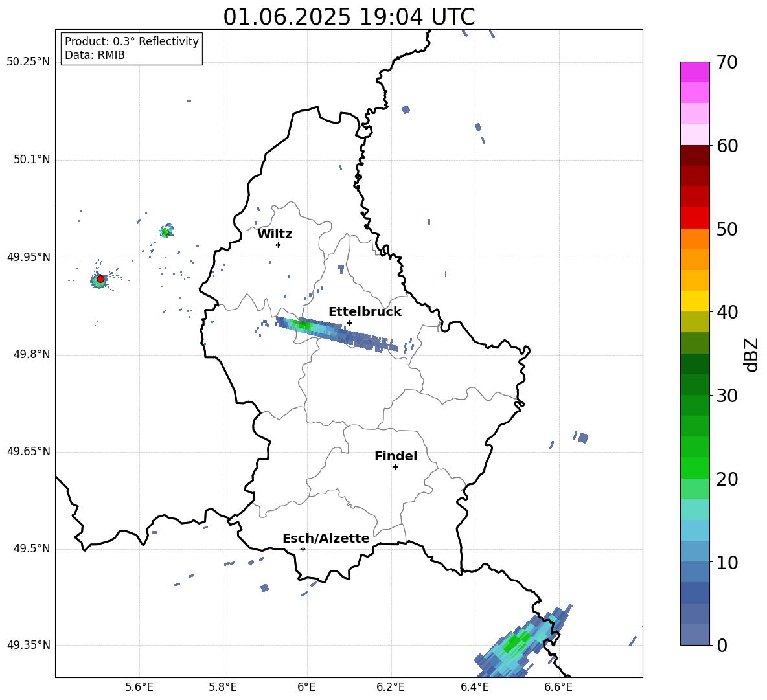Click the colorbar tick value 60

pos(727,146)
